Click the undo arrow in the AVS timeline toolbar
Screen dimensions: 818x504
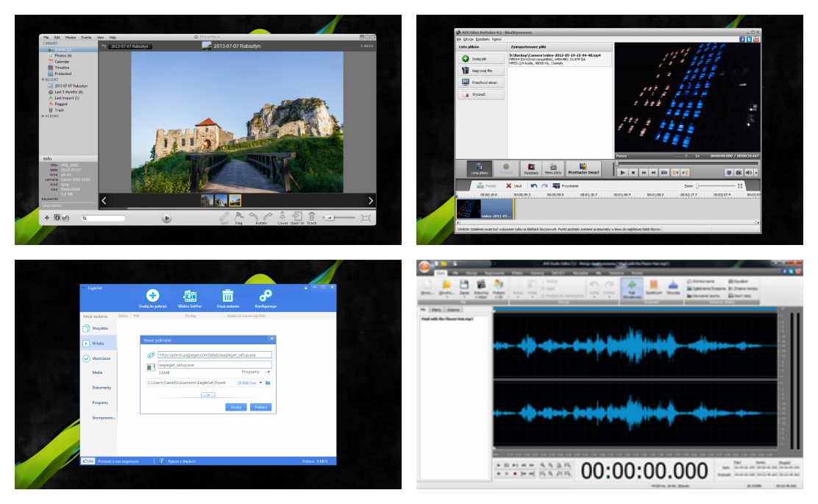(x=533, y=185)
